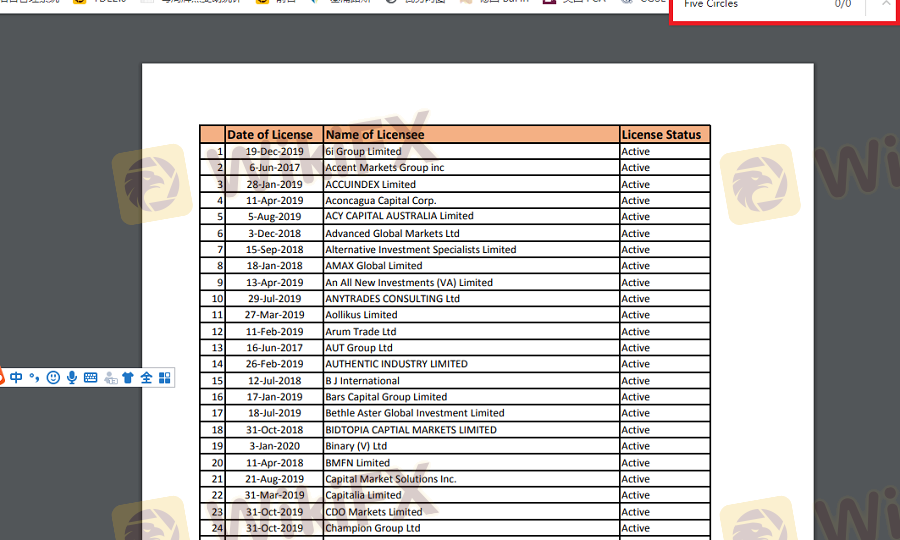
Task: Click the date '5-Aug-2019'
Action: [x=274, y=216]
